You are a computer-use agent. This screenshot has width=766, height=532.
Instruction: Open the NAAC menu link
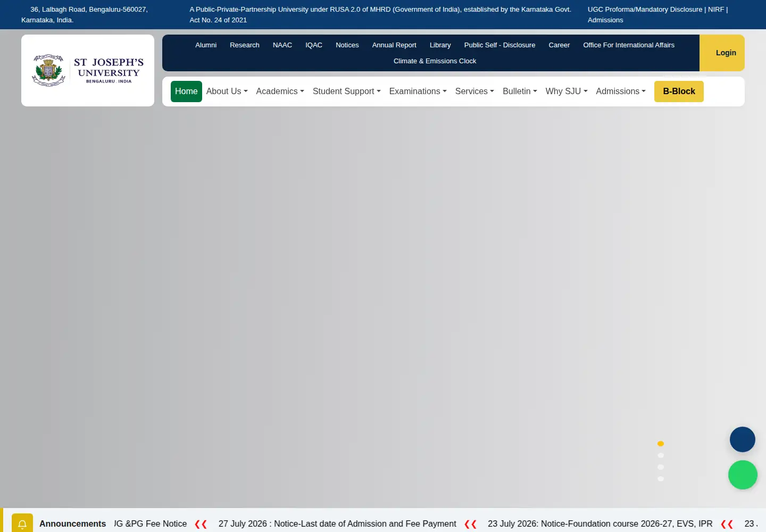coord(282,45)
